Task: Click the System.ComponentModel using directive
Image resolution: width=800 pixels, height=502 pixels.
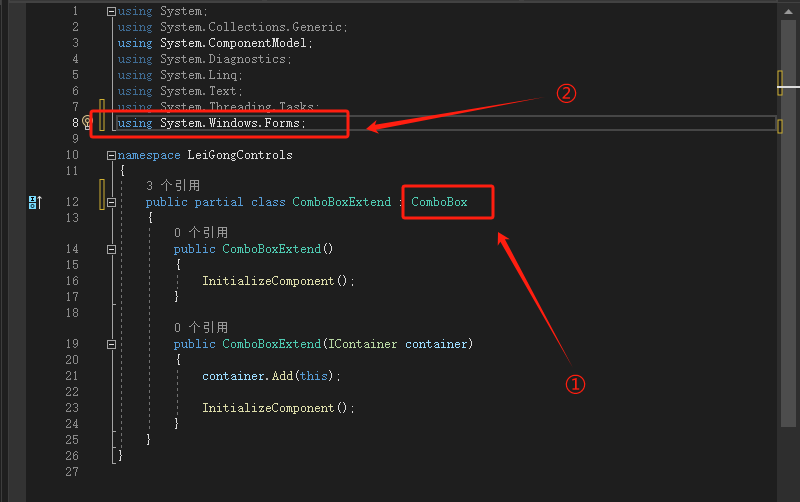Action: click(236, 43)
